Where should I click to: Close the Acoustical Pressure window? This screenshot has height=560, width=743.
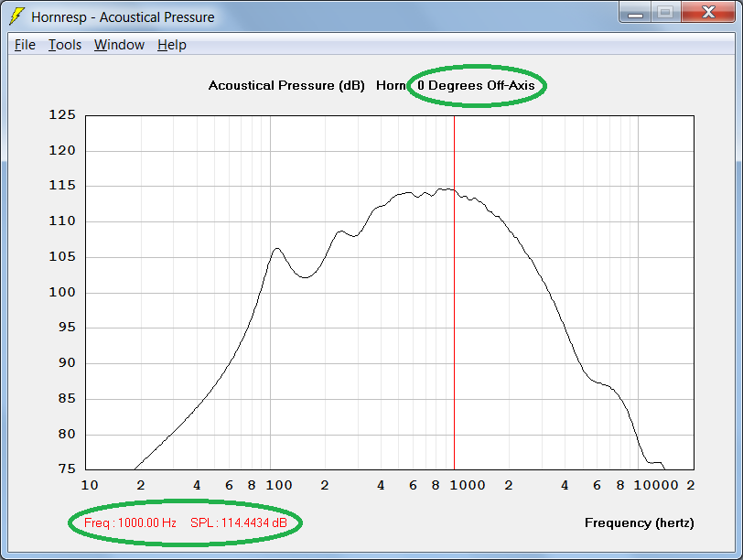point(708,12)
